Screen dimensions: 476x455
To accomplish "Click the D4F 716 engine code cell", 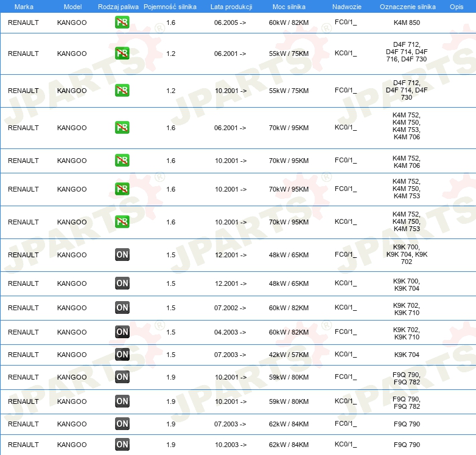I will pyautogui.click(x=407, y=54).
